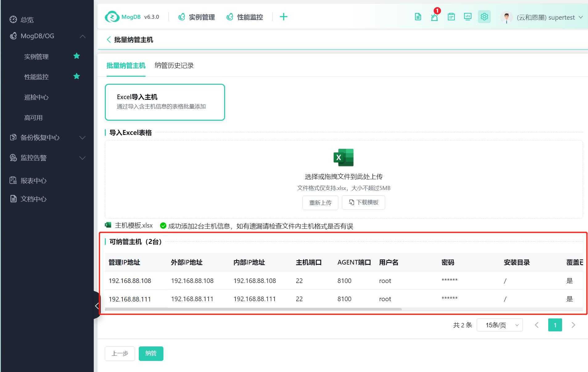The height and width of the screenshot is (372, 588).
Task: Open 总览 in the sidebar
Action: click(x=27, y=20)
